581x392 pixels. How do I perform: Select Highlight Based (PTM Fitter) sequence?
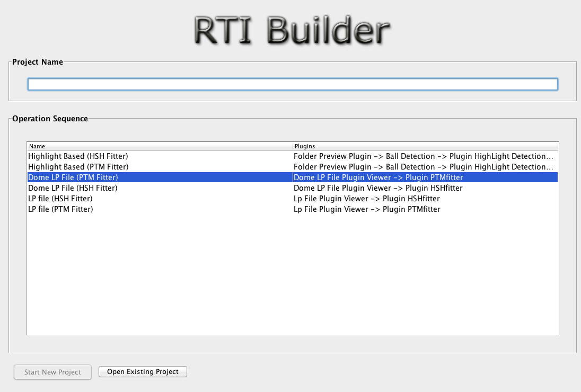pyautogui.click(x=78, y=167)
